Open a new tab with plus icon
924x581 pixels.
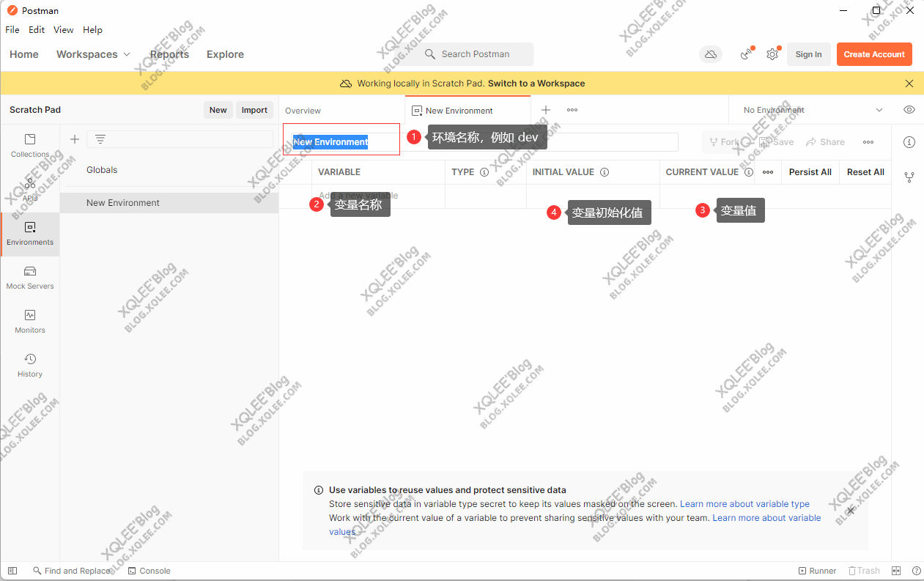[546, 110]
